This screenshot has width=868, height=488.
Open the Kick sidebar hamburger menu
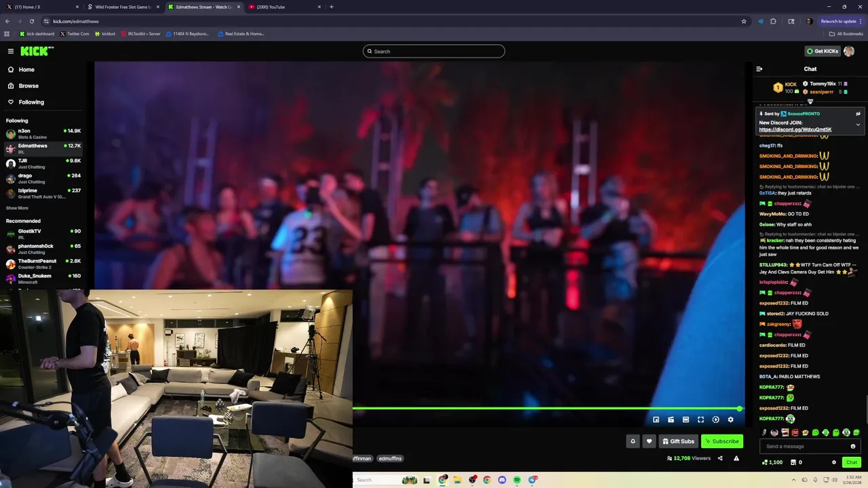coord(11,52)
